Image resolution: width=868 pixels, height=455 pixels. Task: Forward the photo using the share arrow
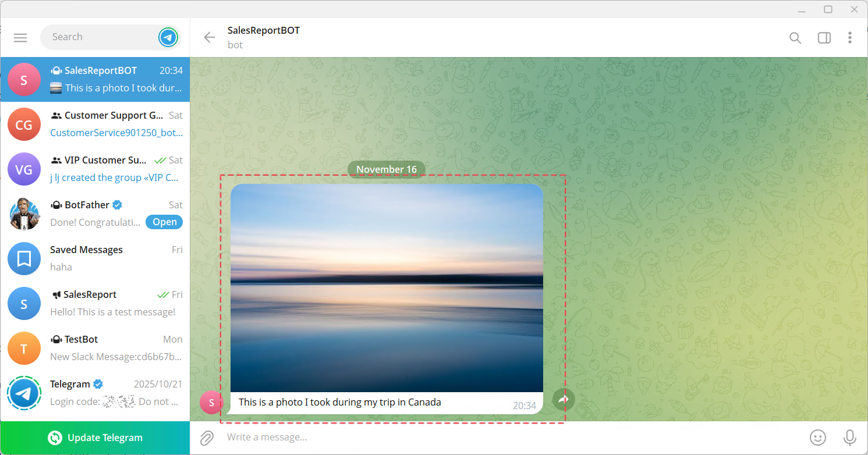pos(563,400)
